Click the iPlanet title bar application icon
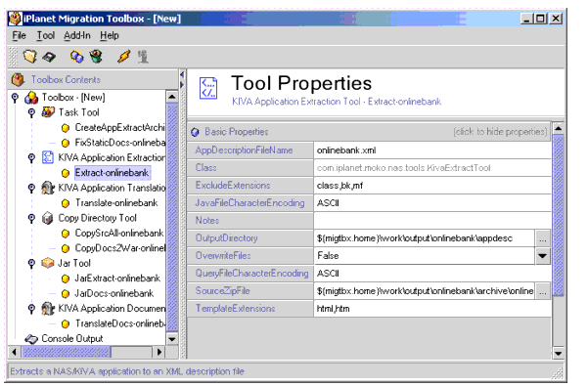 tap(16, 19)
